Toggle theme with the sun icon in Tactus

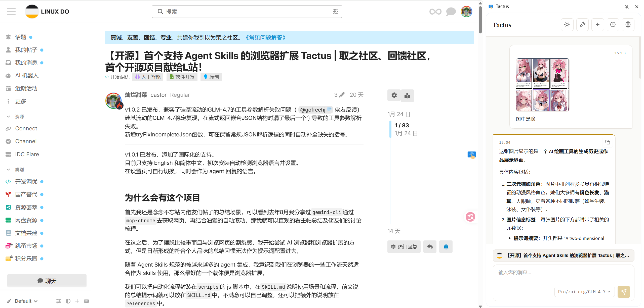click(567, 24)
